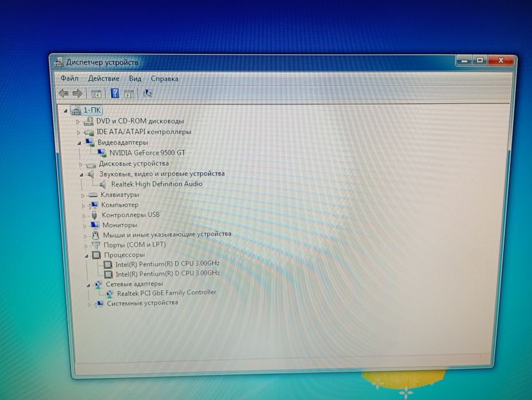Click the Realtek High Definition Audio speaker icon
The width and height of the screenshot is (532, 400).
coord(103,184)
